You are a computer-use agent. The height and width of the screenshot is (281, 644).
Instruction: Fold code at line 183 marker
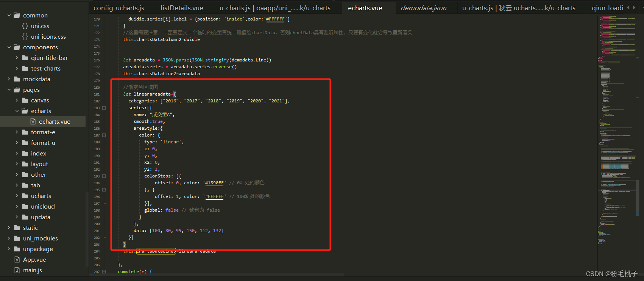(x=104, y=108)
